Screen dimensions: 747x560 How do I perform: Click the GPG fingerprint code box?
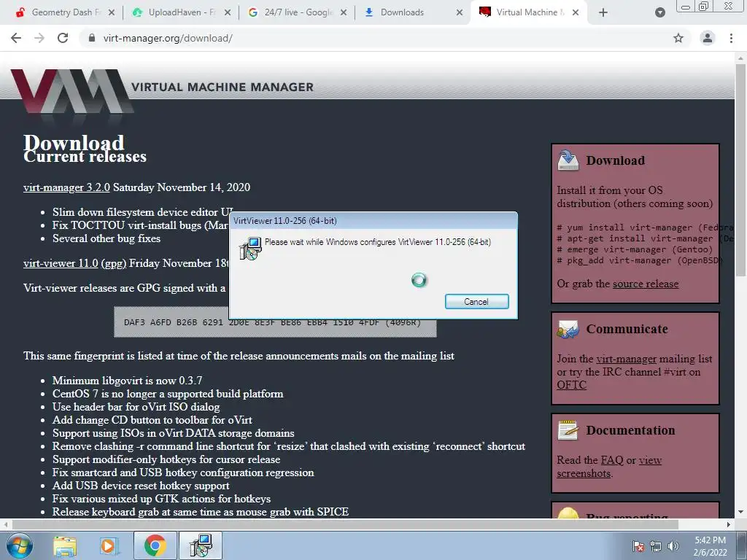[275, 323]
